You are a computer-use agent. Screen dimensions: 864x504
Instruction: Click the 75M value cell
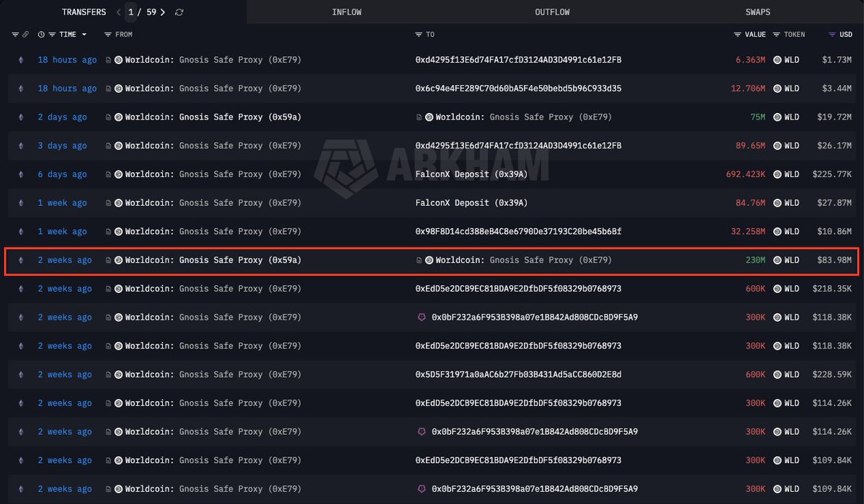757,117
